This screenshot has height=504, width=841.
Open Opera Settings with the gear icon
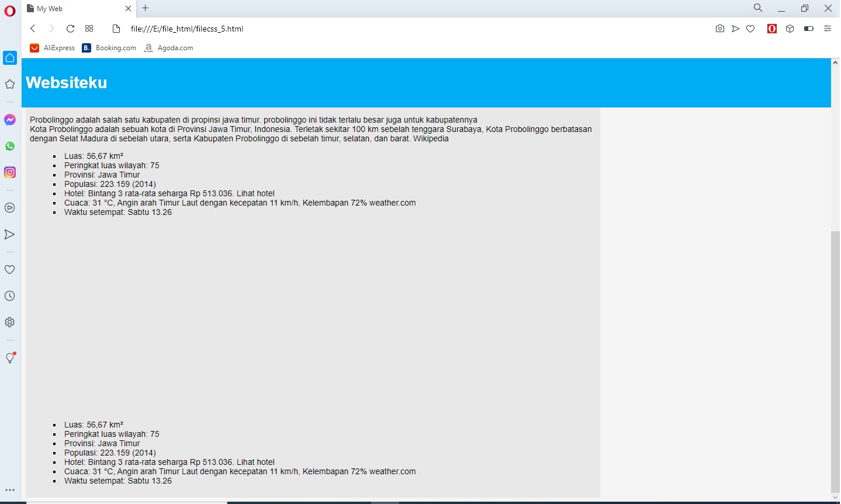[x=9, y=322]
